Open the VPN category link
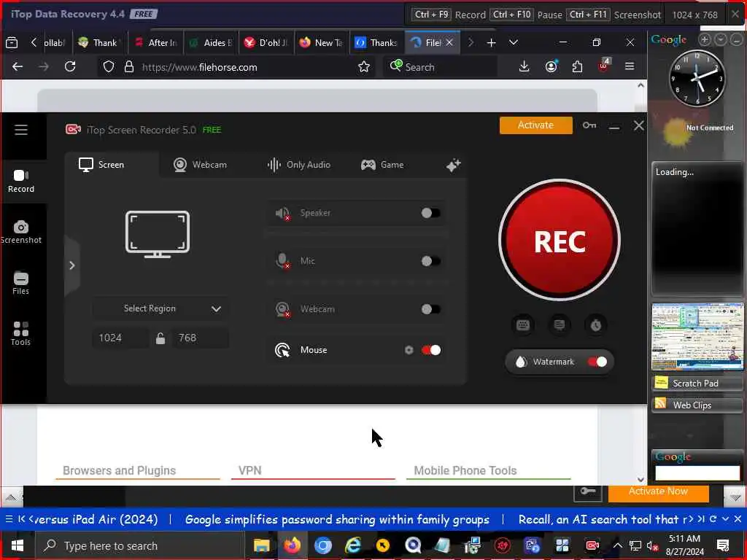 point(249,470)
